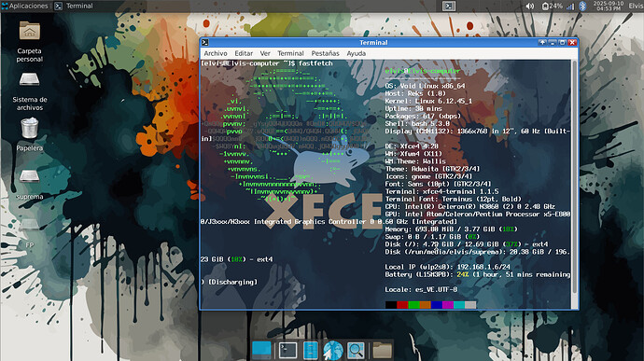
Task: Click the 'Terminal: xfce4-terminal 1.1.5' line
Action: [x=441, y=192]
